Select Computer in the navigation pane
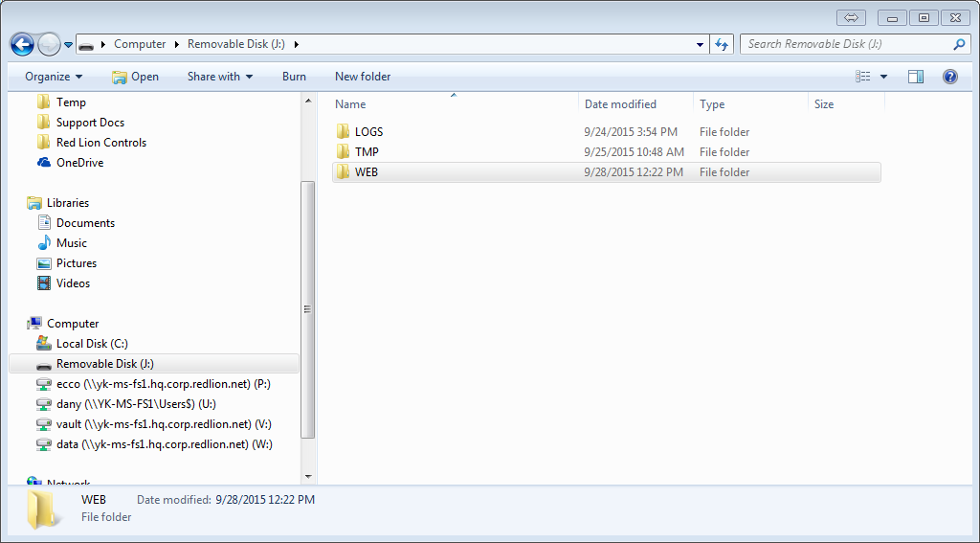This screenshot has width=980, height=543. [73, 324]
